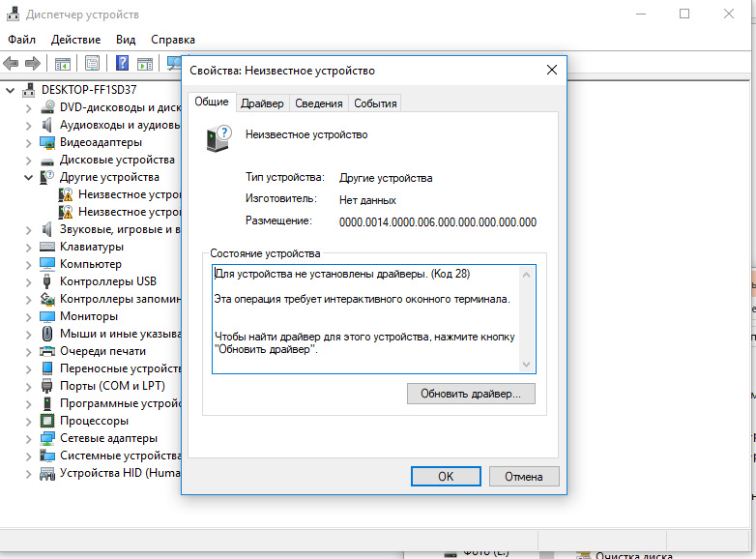Screen dimensions: 756x559
Task: Expand the Сетевые адаптеры category
Action: click(28, 438)
